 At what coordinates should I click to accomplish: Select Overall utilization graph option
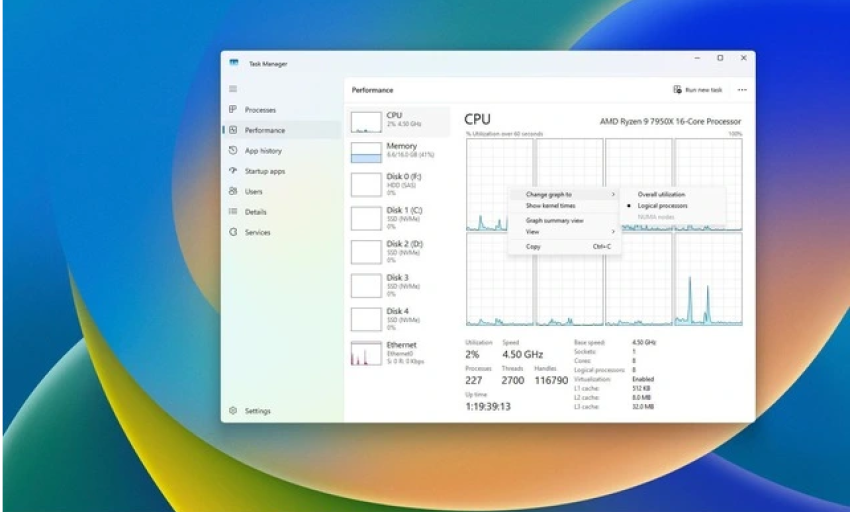pos(661,194)
